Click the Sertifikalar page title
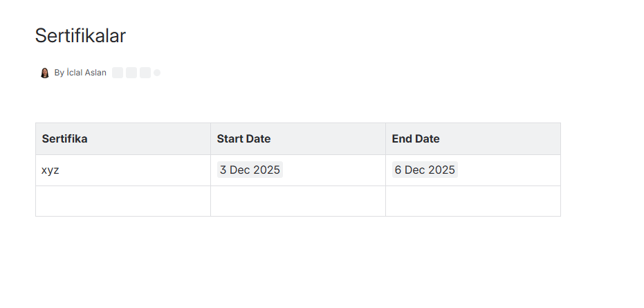 (80, 36)
